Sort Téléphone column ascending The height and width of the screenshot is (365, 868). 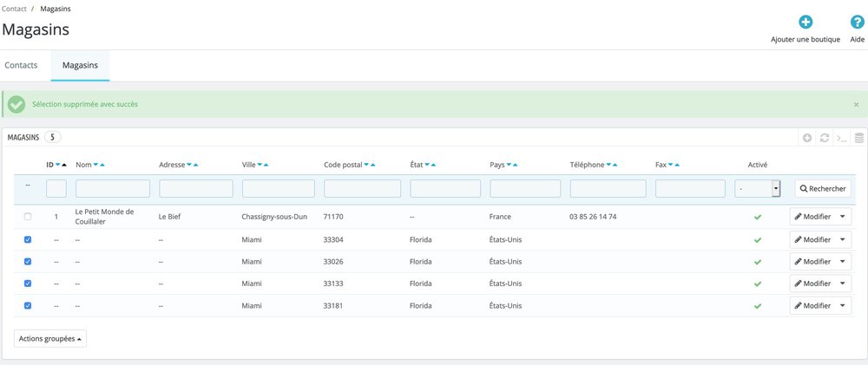615,165
